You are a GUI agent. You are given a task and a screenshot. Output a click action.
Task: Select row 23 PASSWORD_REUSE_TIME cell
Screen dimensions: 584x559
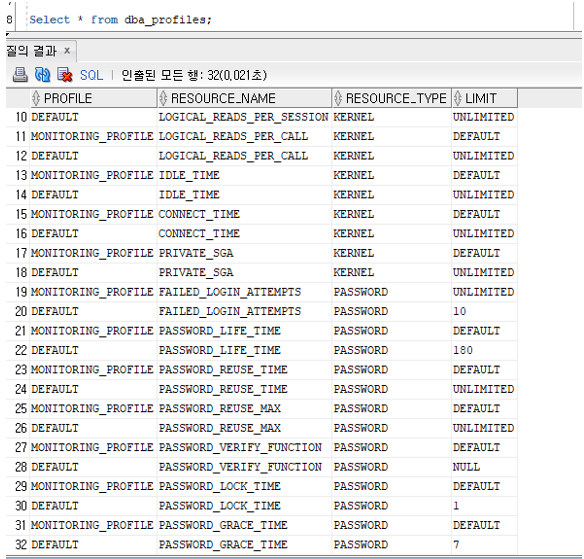pos(244,370)
